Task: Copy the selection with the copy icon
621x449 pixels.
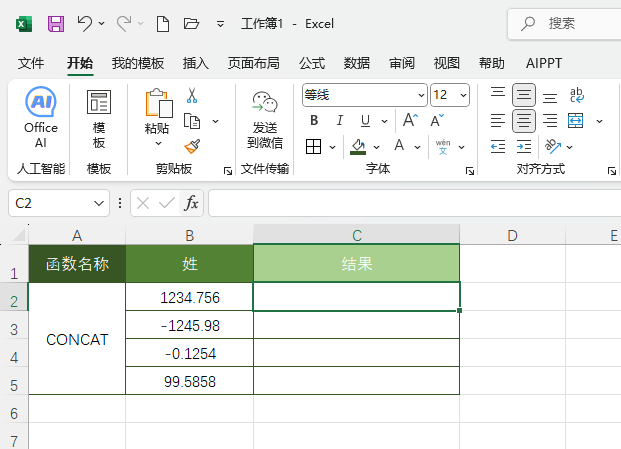Action: (x=192, y=121)
